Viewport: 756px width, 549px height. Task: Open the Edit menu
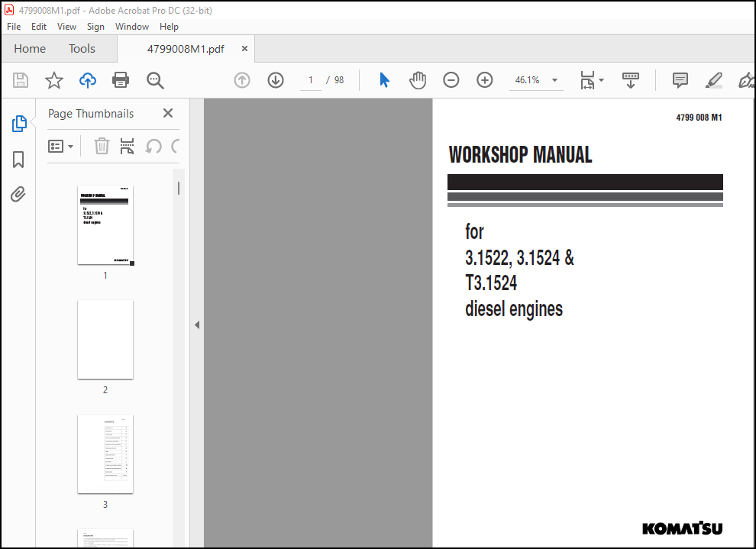click(x=39, y=27)
